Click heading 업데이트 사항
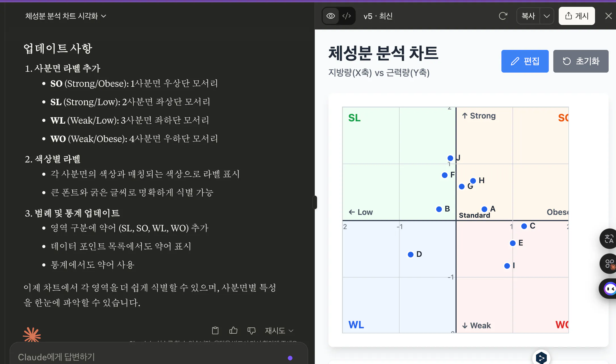This screenshot has width=616, height=364. pyautogui.click(x=58, y=48)
